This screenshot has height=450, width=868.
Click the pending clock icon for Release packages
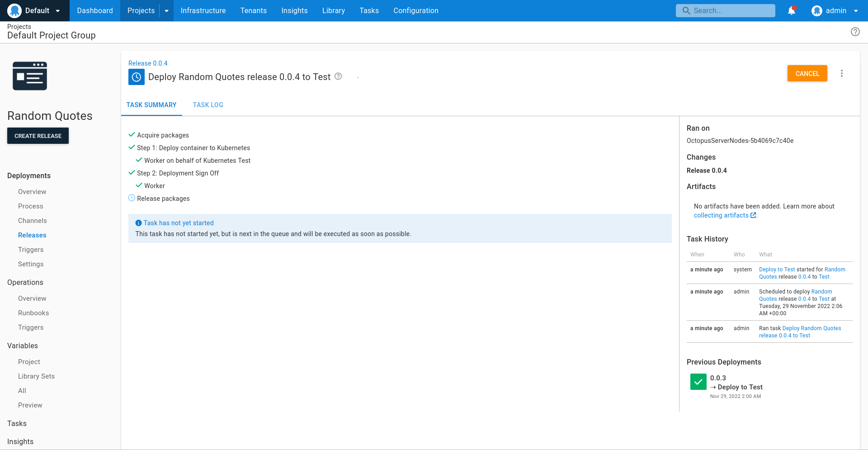(x=132, y=198)
